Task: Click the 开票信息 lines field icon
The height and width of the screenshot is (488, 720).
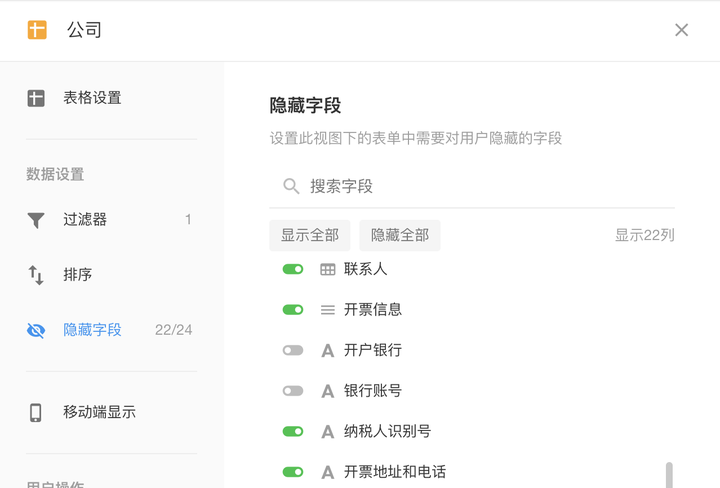Action: click(x=327, y=310)
